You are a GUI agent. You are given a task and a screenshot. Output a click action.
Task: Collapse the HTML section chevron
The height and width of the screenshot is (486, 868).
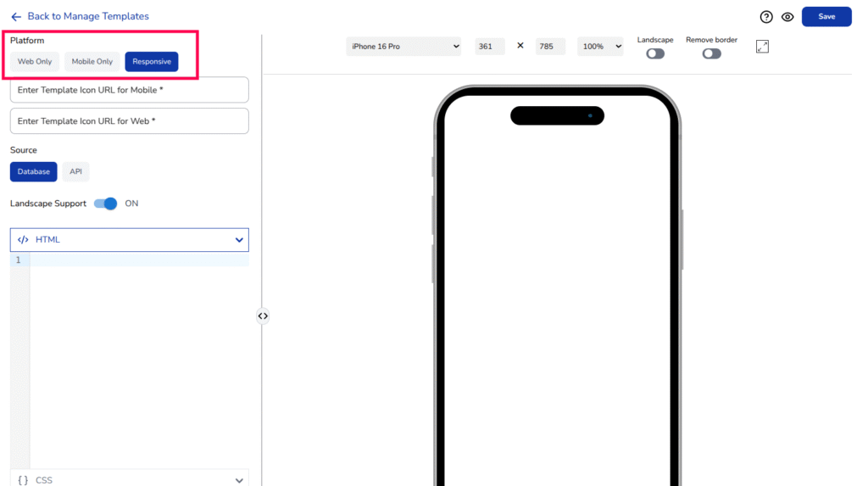tap(239, 240)
